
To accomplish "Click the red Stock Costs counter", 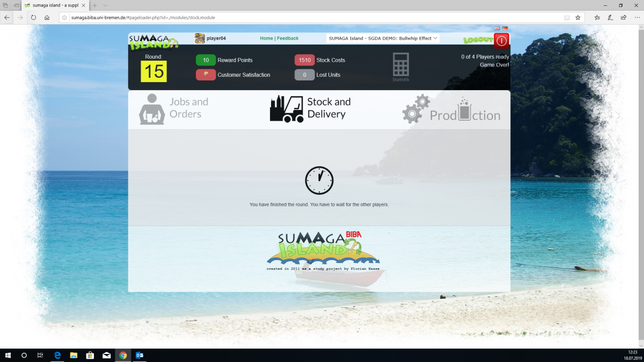I will [x=304, y=60].
